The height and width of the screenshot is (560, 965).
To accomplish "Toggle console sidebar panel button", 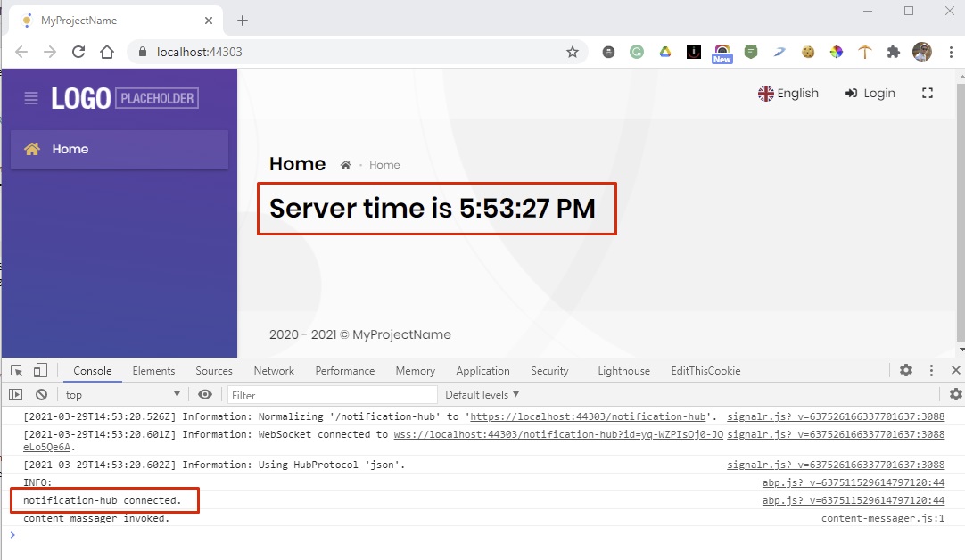I will click(x=16, y=394).
